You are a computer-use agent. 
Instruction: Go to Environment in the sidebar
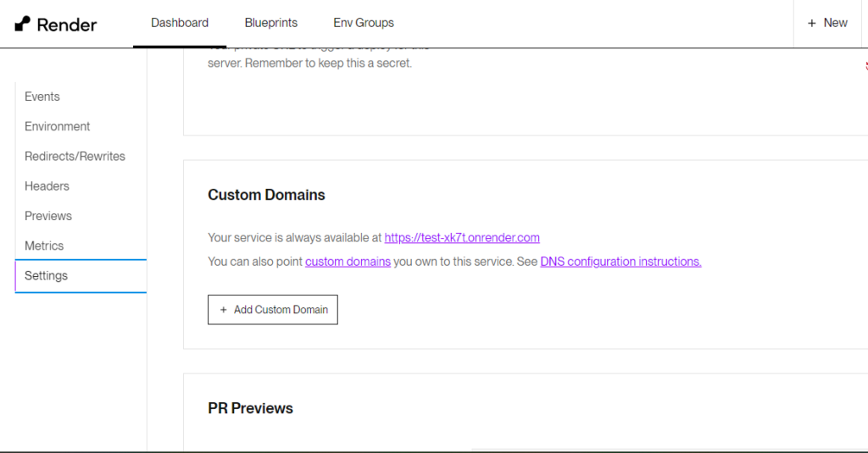point(57,126)
